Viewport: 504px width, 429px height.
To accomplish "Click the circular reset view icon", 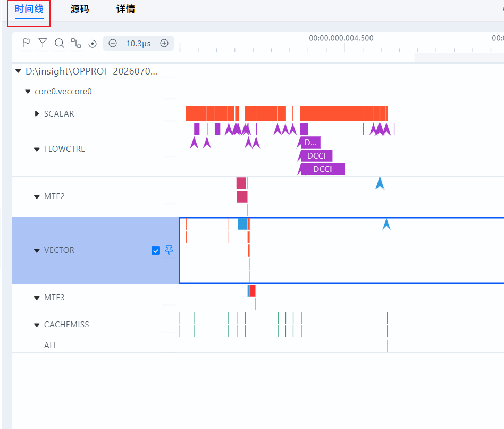I will coord(93,44).
